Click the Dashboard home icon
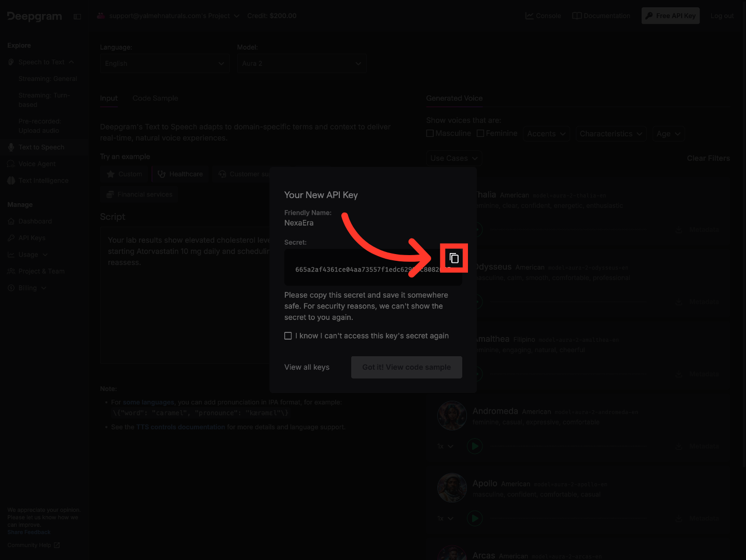Screen dimensions: 746x560 [x=11, y=221]
